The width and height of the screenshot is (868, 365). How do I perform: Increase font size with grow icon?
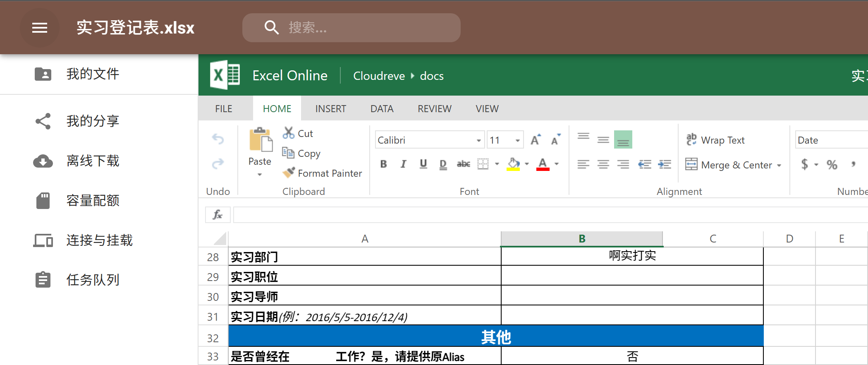coord(536,140)
